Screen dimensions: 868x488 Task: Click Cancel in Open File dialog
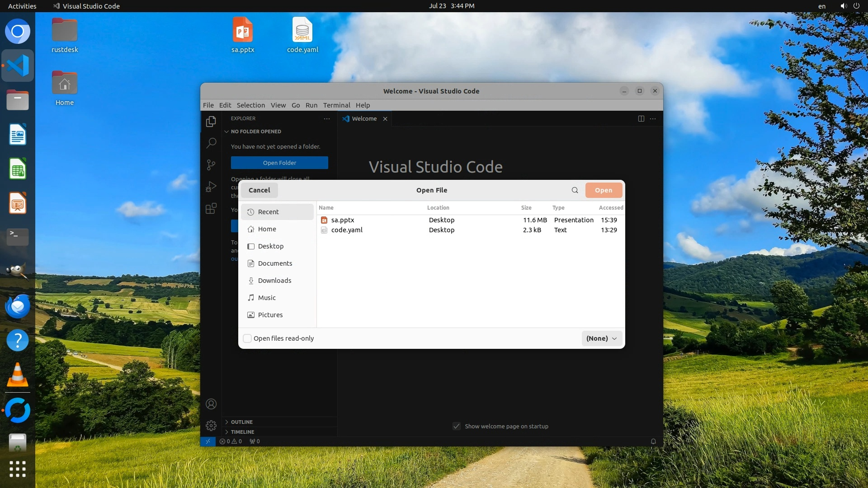pyautogui.click(x=259, y=190)
